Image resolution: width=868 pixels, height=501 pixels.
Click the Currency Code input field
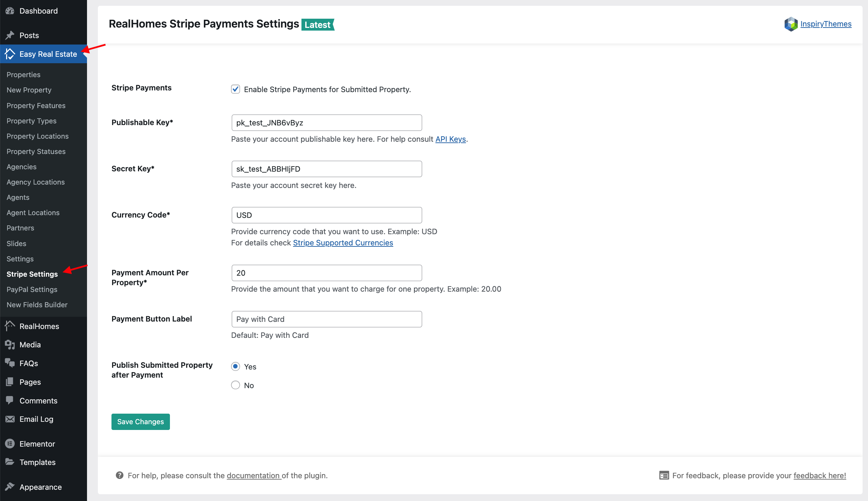point(327,215)
